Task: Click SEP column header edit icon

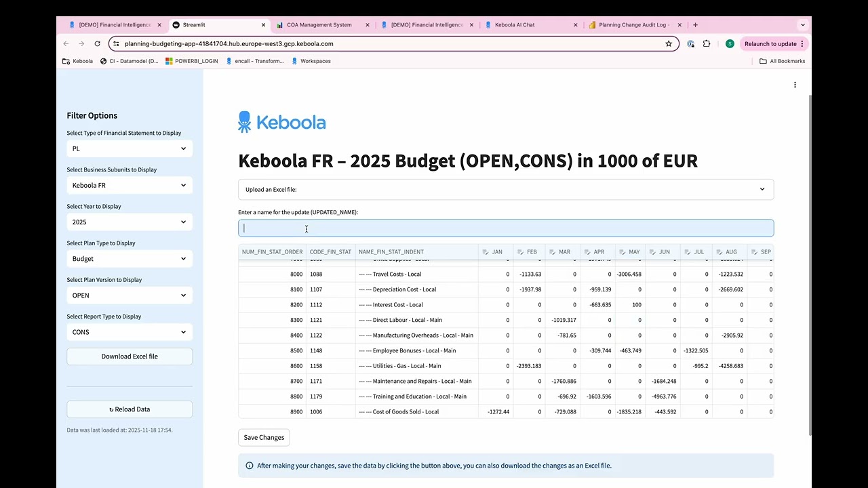Action: (754, 252)
